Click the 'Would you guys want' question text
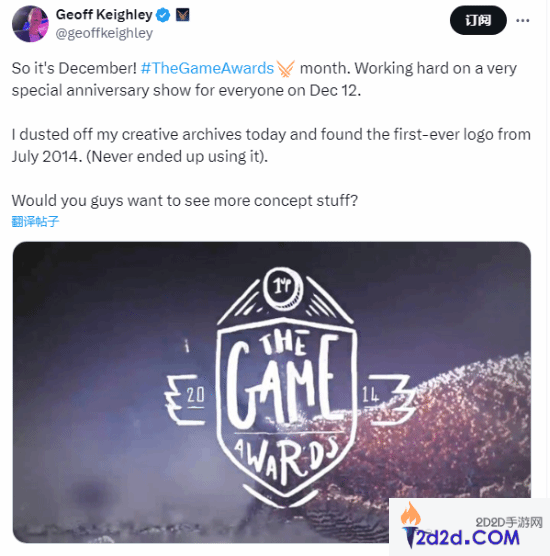Viewport: 550px width, 556px height. click(x=185, y=201)
